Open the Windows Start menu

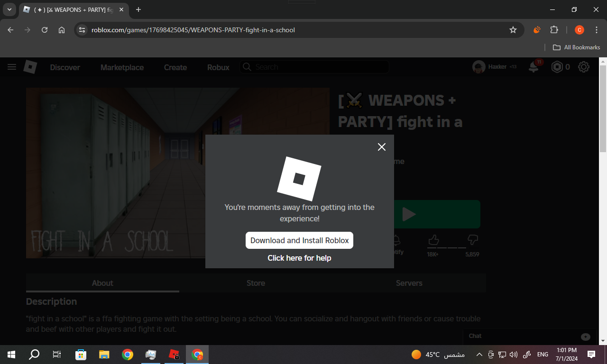click(x=11, y=355)
